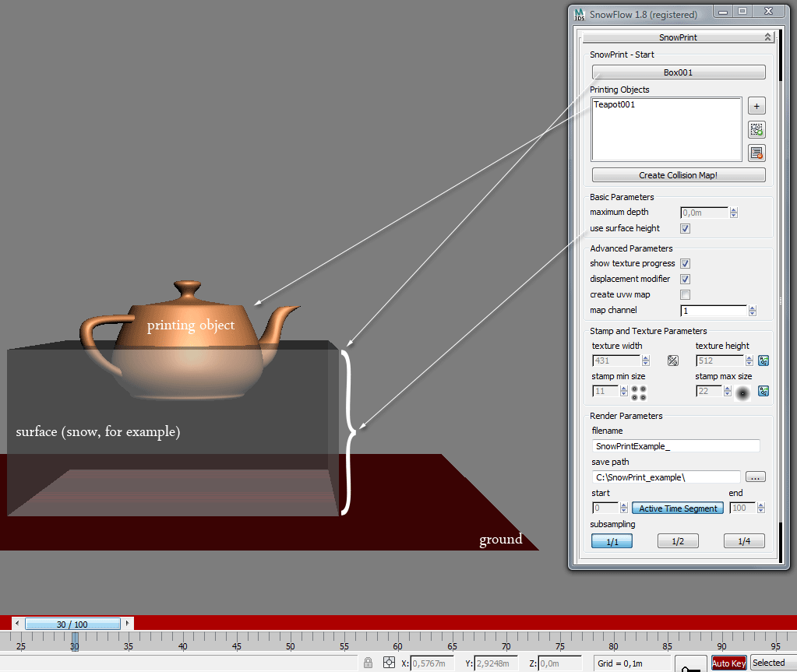Screen dimensions: 797x672
Task: Select Teapot001 in Printing Objects list
Action: tap(615, 104)
